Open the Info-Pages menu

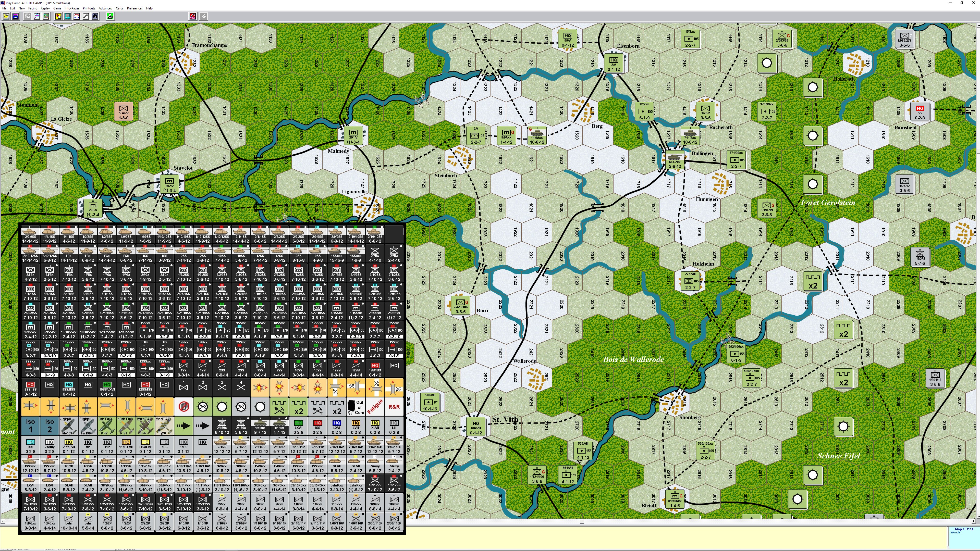point(72,8)
